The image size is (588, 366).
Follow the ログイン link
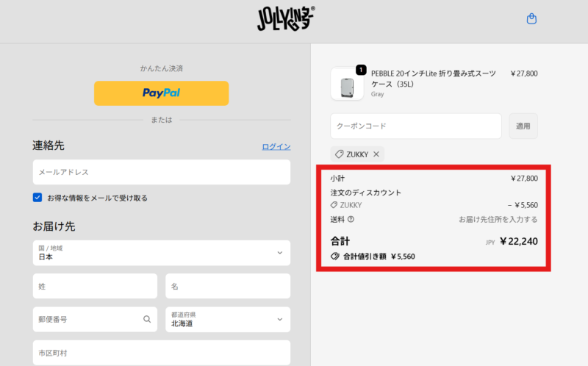point(276,147)
